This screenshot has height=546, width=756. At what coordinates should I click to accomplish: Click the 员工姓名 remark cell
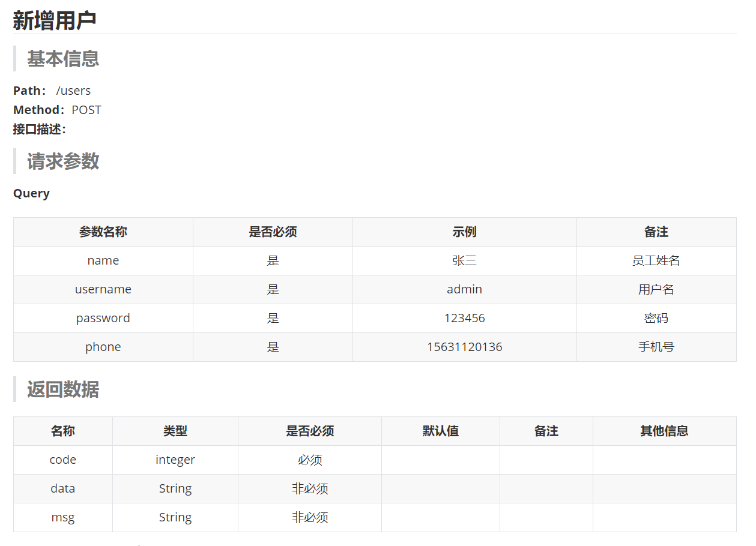[656, 260]
